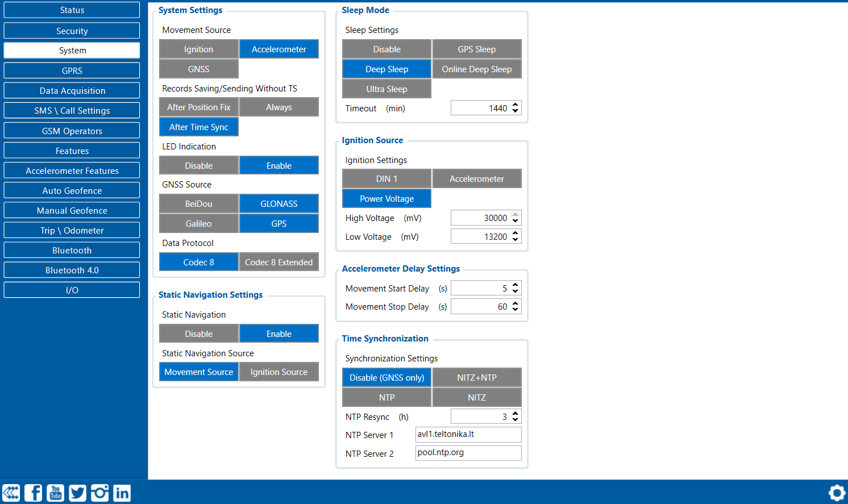Decrease the NTP Resync hours

click(515, 419)
